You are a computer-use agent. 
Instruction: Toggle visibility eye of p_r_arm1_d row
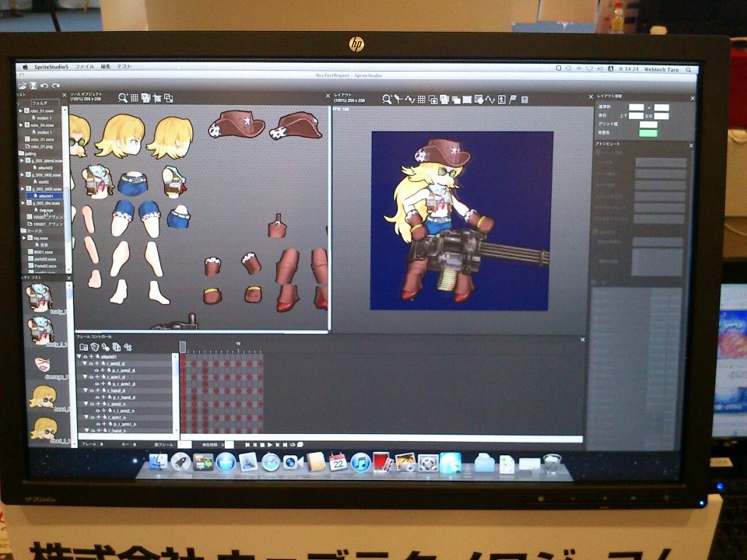(96, 383)
